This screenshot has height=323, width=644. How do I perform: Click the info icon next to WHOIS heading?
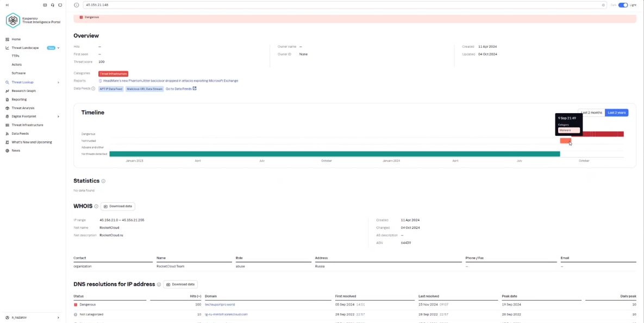coord(96,206)
